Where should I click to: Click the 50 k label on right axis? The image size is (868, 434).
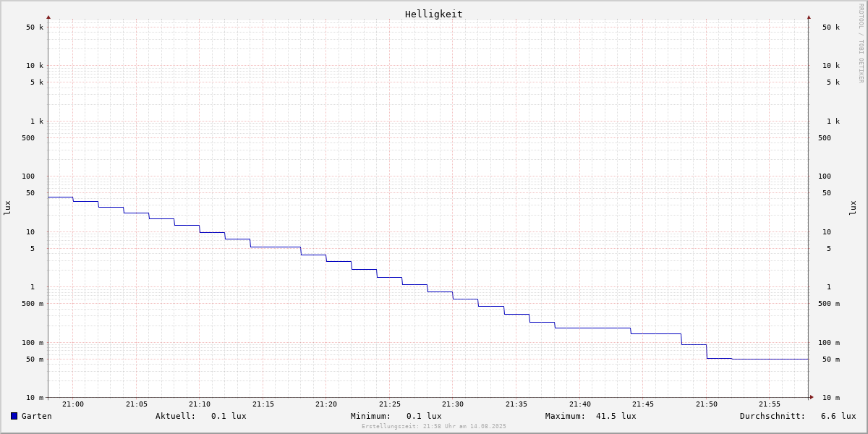(831, 27)
